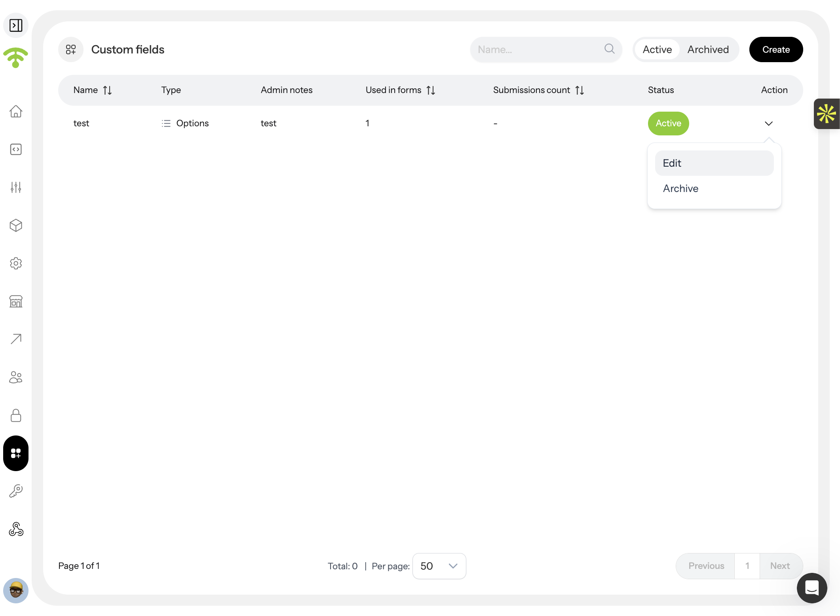Open the Home sidebar icon
Viewport: 840px width, 616px height.
click(x=16, y=111)
